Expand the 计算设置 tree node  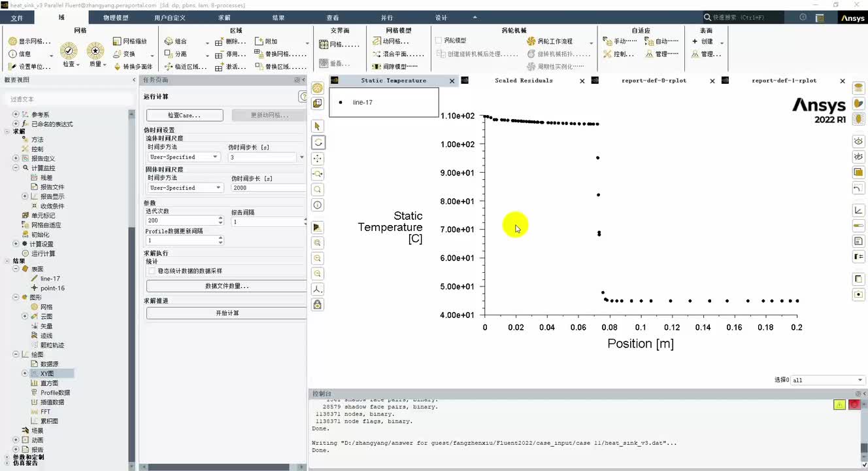click(x=16, y=244)
